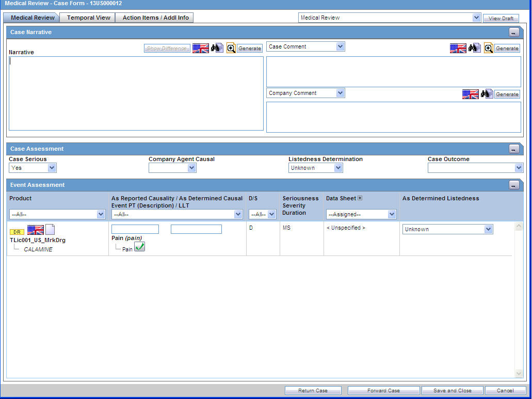Click the View Draft button

point(501,18)
